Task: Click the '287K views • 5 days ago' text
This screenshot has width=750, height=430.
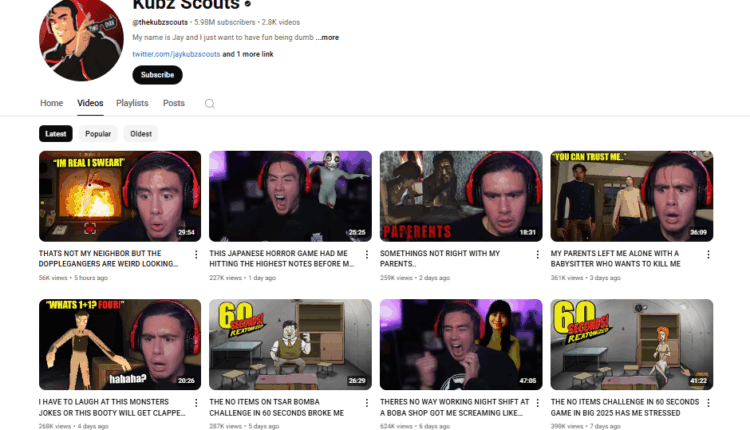Action: (x=244, y=426)
